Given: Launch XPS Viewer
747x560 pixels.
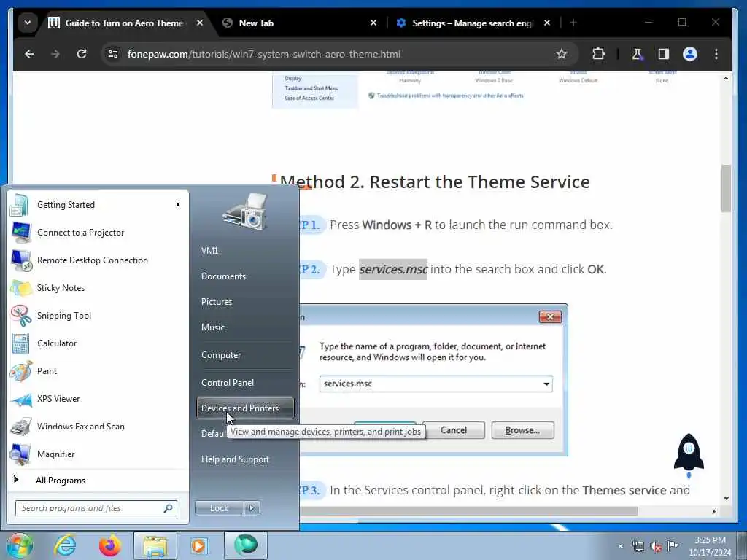Looking at the screenshot, I should 98,399.
